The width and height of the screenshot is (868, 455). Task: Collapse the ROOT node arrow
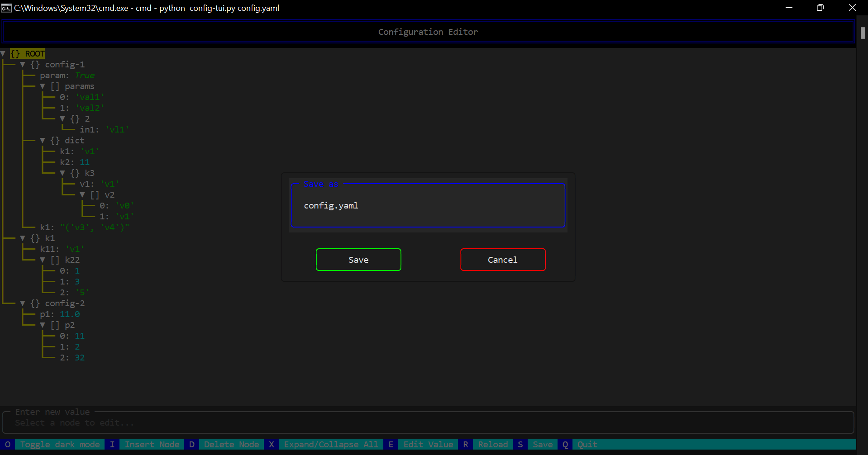[3, 54]
